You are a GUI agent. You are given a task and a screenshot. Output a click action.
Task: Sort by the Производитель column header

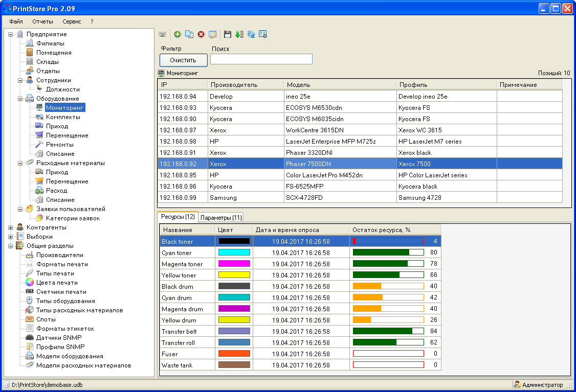pyautogui.click(x=246, y=85)
